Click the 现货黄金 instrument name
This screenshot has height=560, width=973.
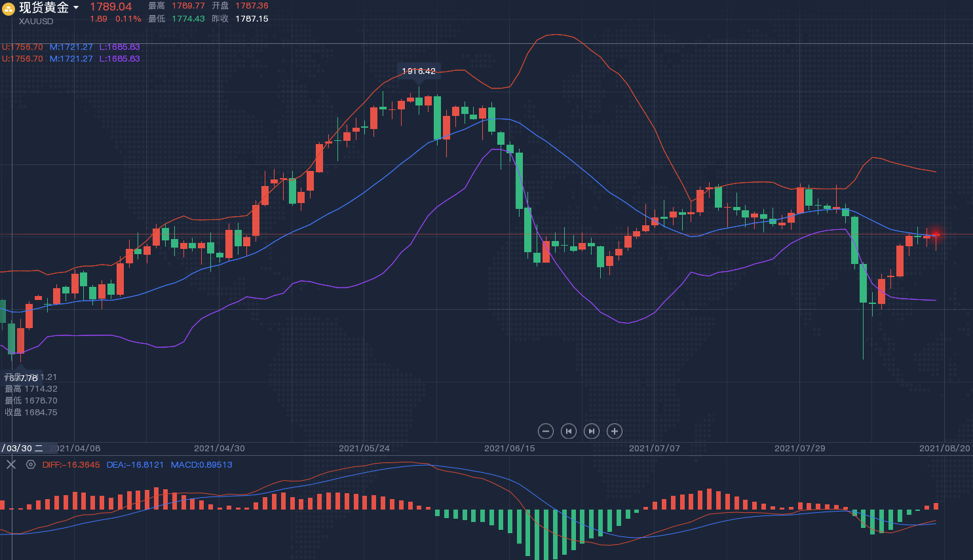pos(44,8)
